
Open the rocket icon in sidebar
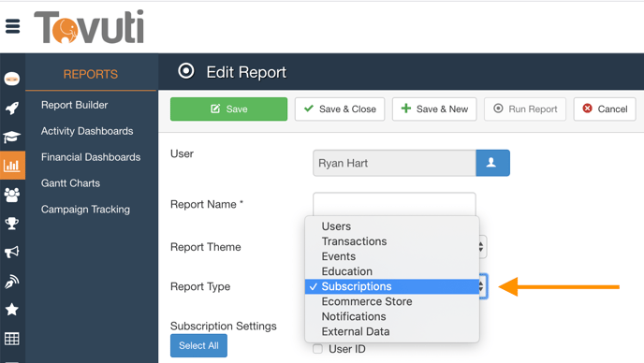point(12,108)
